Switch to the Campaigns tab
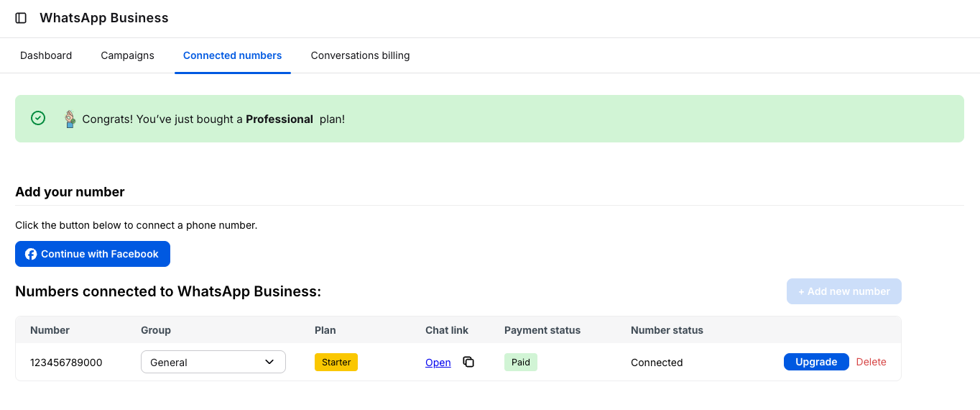This screenshot has width=980, height=410. pyautogui.click(x=127, y=55)
